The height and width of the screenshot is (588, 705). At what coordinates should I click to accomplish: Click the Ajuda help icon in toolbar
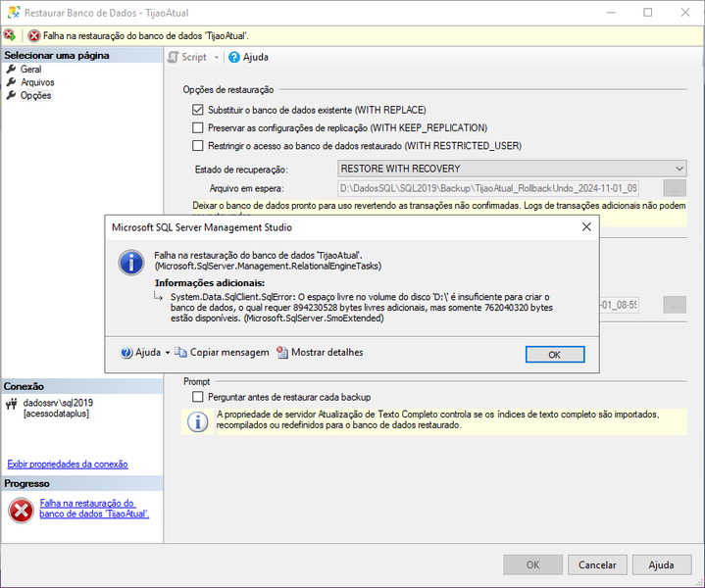click(233, 57)
